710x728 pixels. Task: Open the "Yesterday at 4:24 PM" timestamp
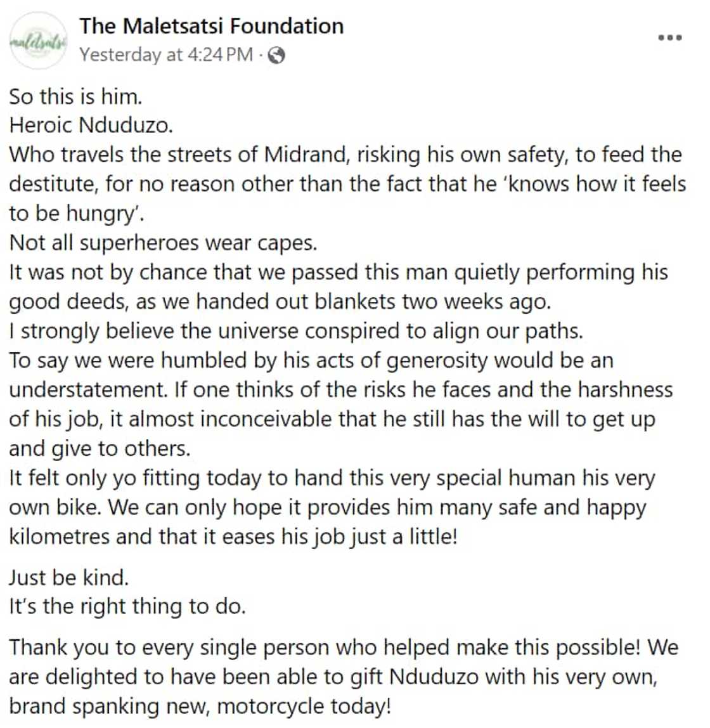point(166,55)
